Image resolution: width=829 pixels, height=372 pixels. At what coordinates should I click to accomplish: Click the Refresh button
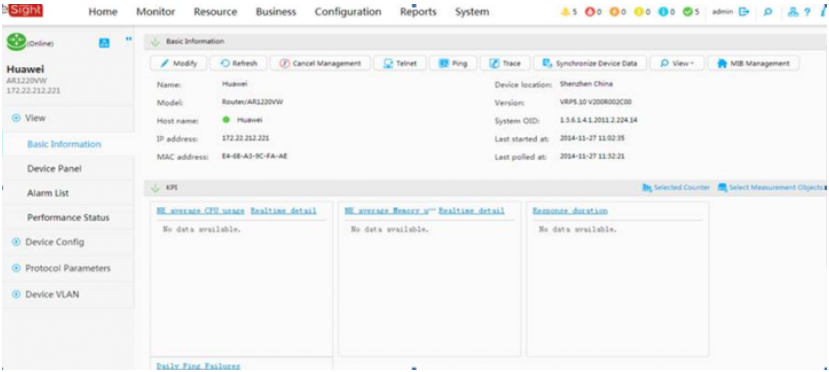tap(239, 63)
